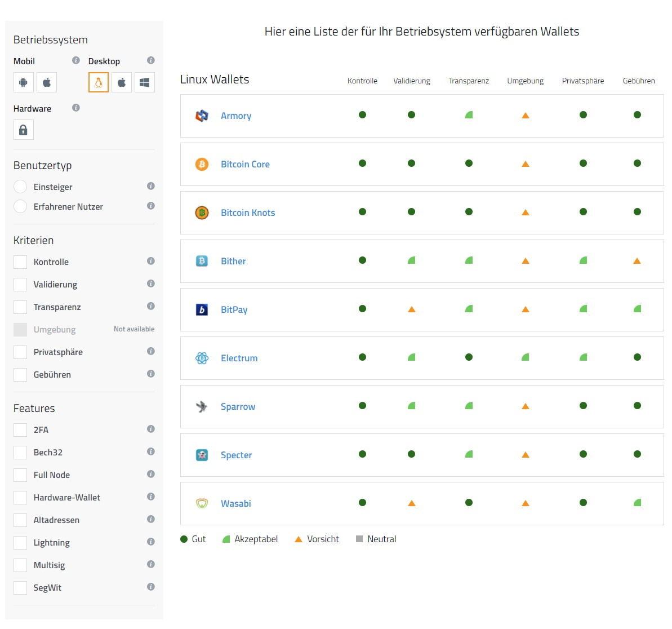Enable the Transparenz criterion checkbox
The width and height of the screenshot is (672, 629).
pos(20,307)
